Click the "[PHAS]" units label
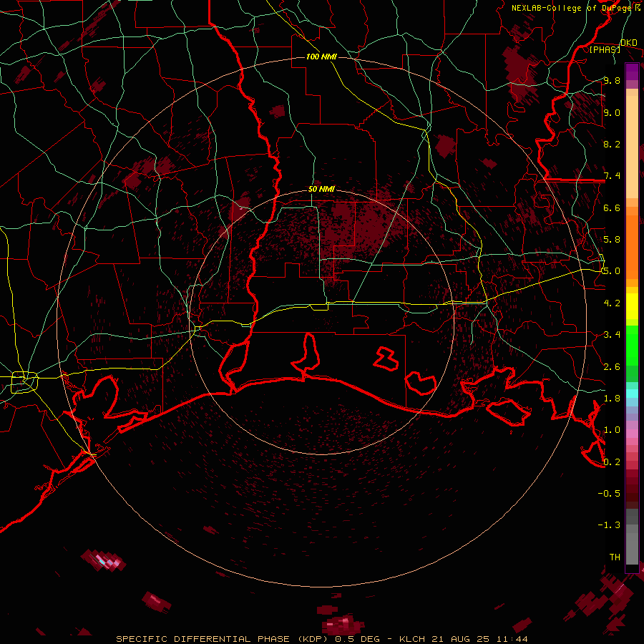644x644 pixels. [605, 49]
